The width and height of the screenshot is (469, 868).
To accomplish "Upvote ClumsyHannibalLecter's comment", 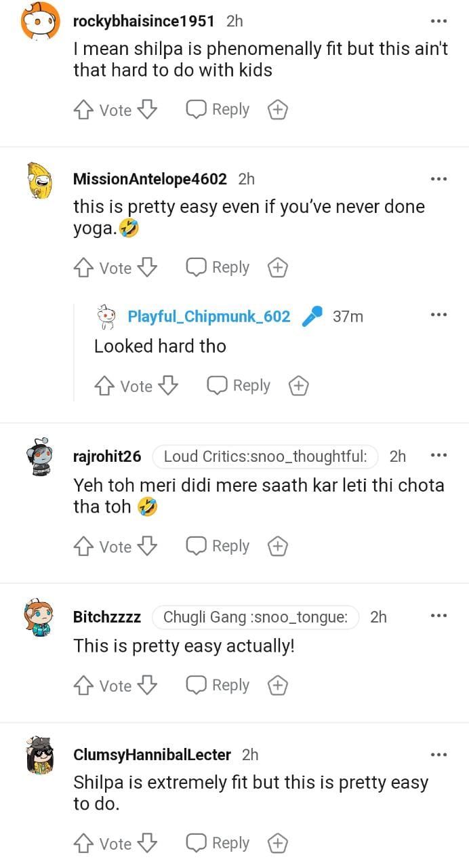I will tap(83, 844).
